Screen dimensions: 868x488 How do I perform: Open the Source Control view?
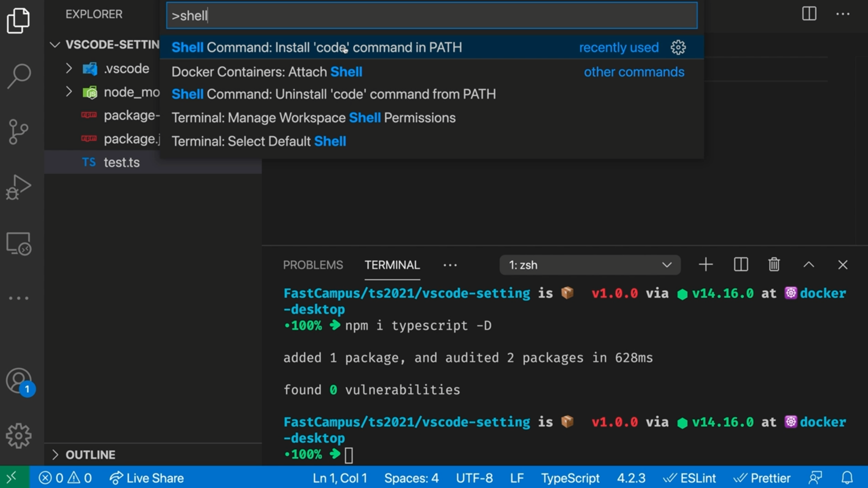[19, 131]
